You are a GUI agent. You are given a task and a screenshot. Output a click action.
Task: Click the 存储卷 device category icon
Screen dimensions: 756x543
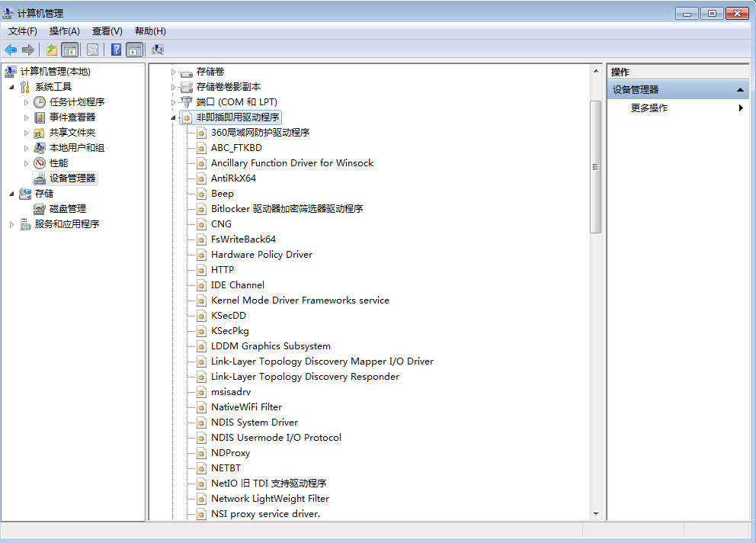[x=187, y=72]
